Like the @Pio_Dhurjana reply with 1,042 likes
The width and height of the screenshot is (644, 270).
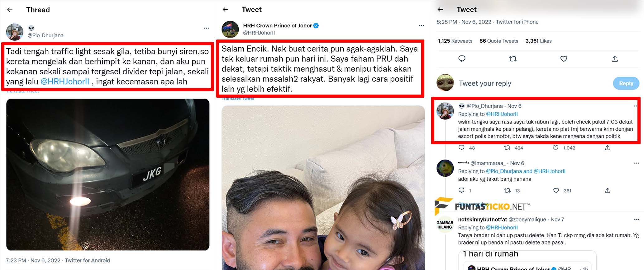tap(556, 148)
